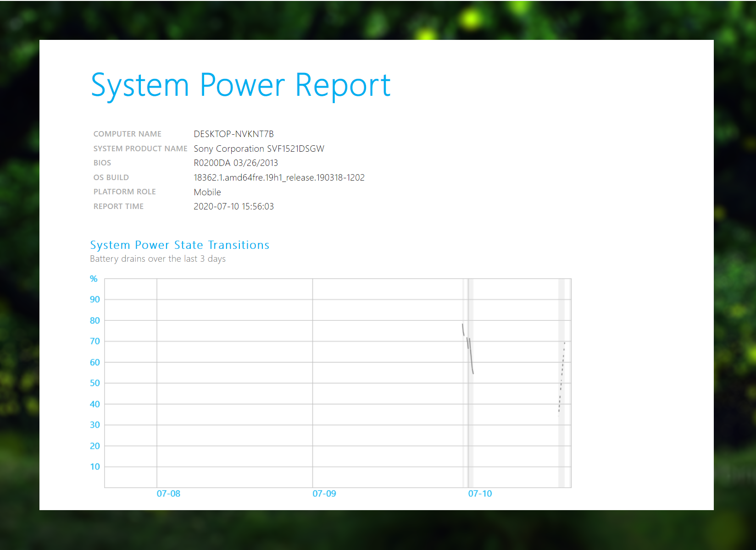756x550 pixels.
Task: Click System Power State Transitions heading
Action: tap(180, 245)
